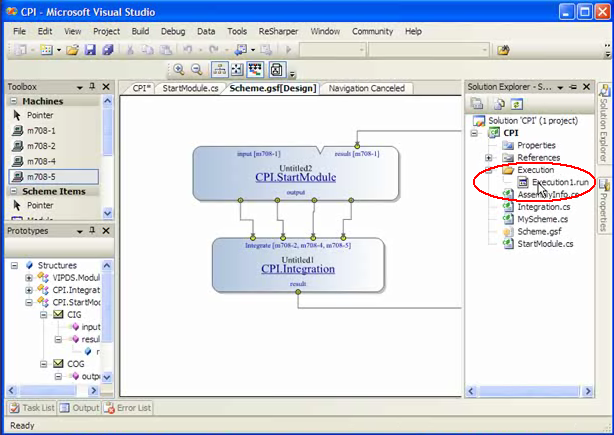Click Toolbox scrollbar down arrow
614x435 pixels.
[107, 214]
